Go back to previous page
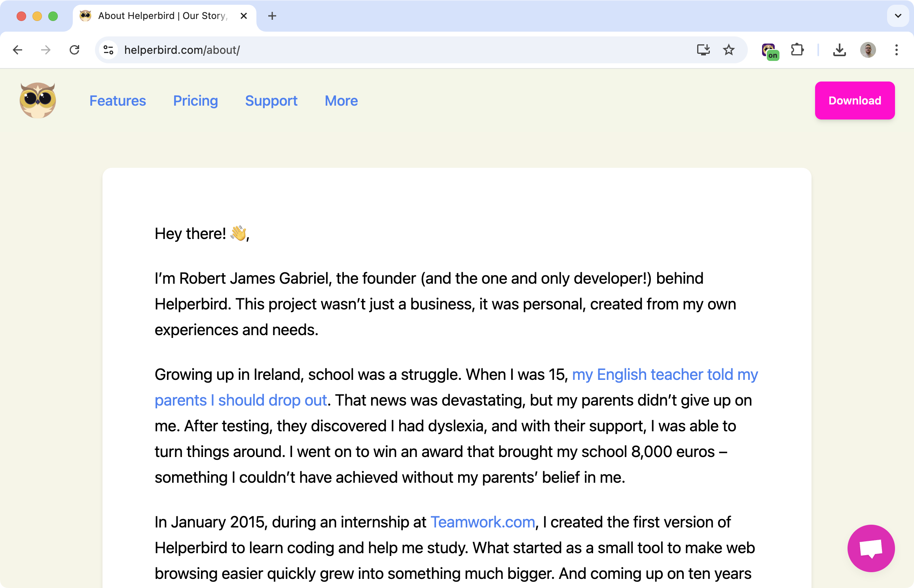914x588 pixels. [18, 50]
